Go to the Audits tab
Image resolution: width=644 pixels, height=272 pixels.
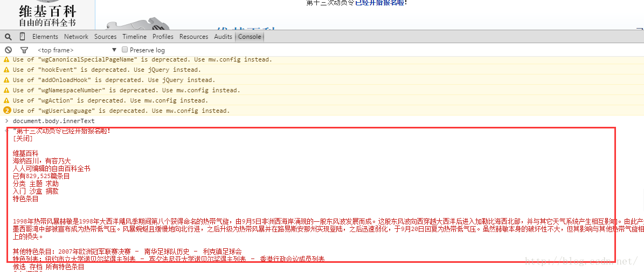click(223, 37)
